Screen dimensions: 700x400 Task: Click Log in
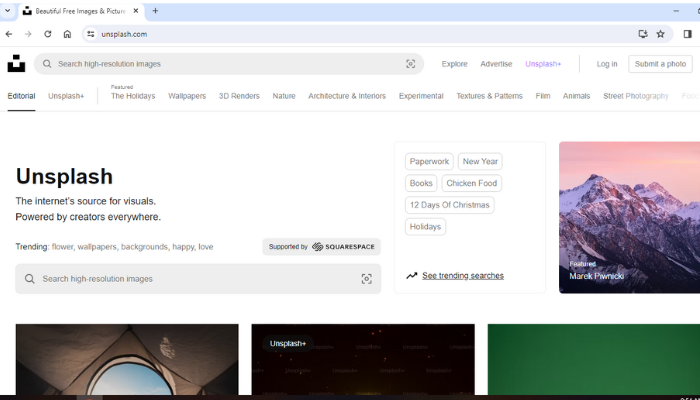click(x=607, y=64)
